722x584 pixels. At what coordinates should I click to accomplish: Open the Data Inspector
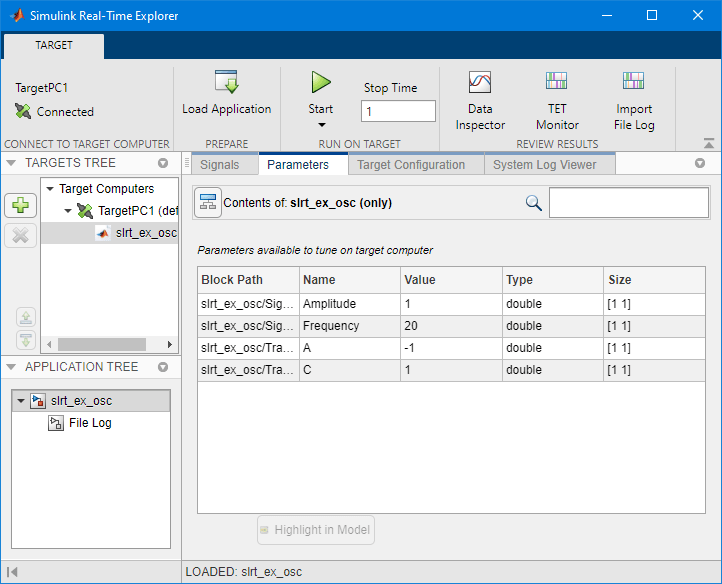(x=480, y=82)
